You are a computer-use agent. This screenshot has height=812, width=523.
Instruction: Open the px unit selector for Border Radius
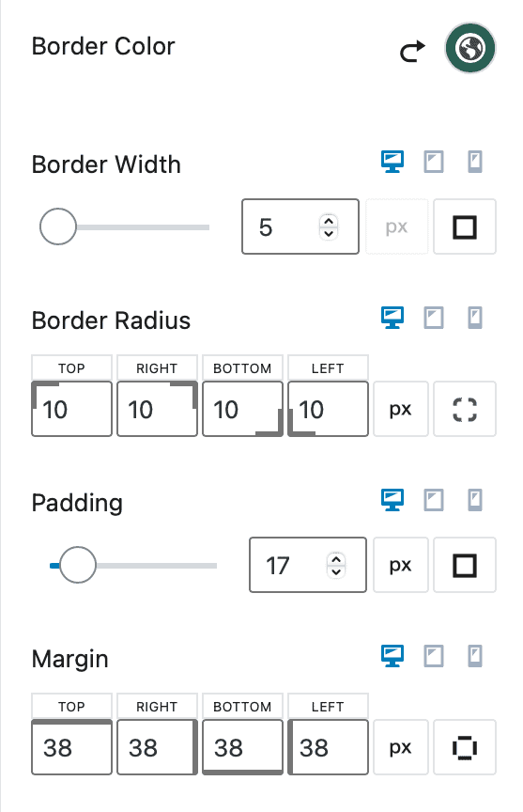coord(401,409)
